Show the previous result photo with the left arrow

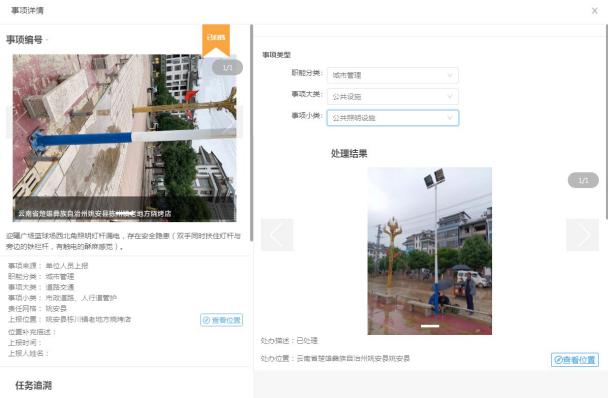tap(277, 235)
